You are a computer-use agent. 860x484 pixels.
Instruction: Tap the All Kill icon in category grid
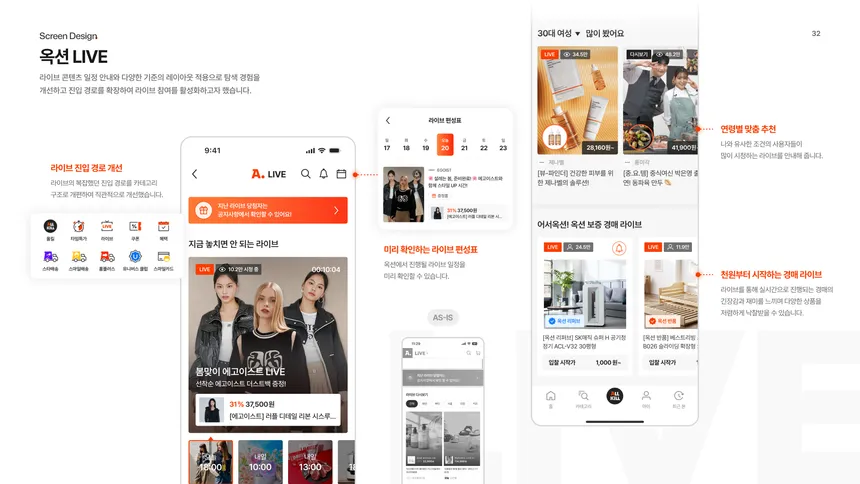coord(50,226)
